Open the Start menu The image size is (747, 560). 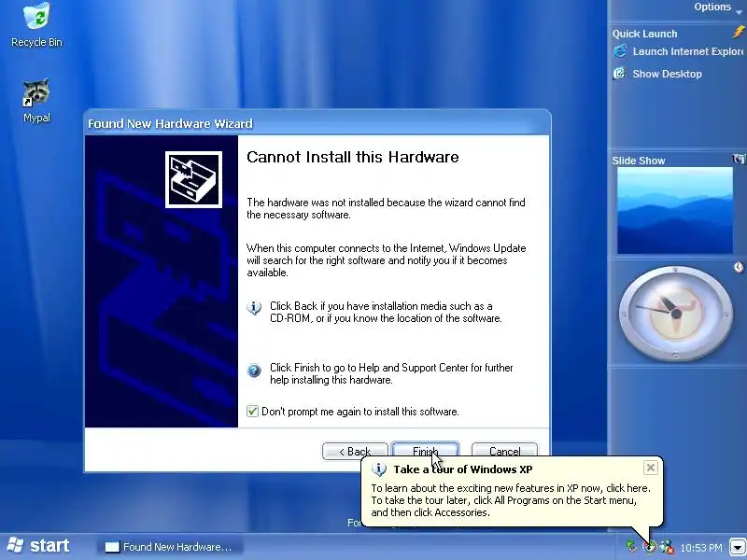(39, 546)
